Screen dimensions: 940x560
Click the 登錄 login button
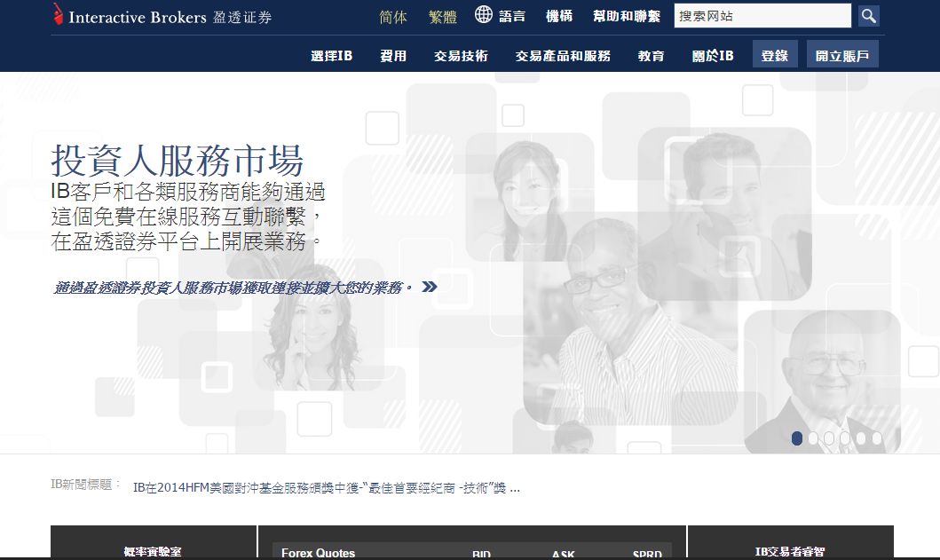pos(775,54)
